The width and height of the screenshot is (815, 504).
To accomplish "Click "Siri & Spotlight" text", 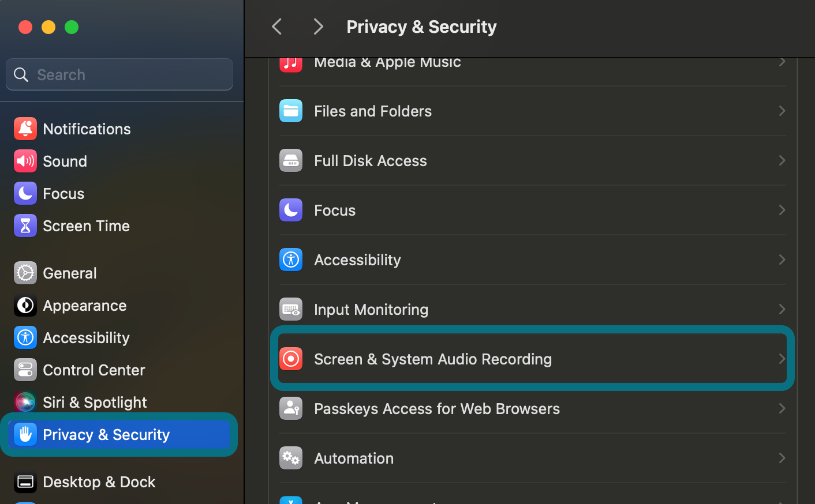I will tap(95, 402).
